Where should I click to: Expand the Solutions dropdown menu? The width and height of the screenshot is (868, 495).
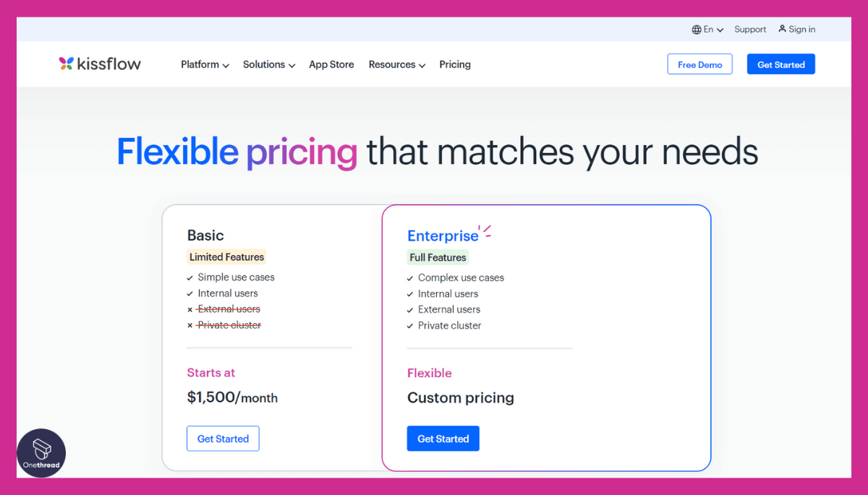(x=268, y=64)
